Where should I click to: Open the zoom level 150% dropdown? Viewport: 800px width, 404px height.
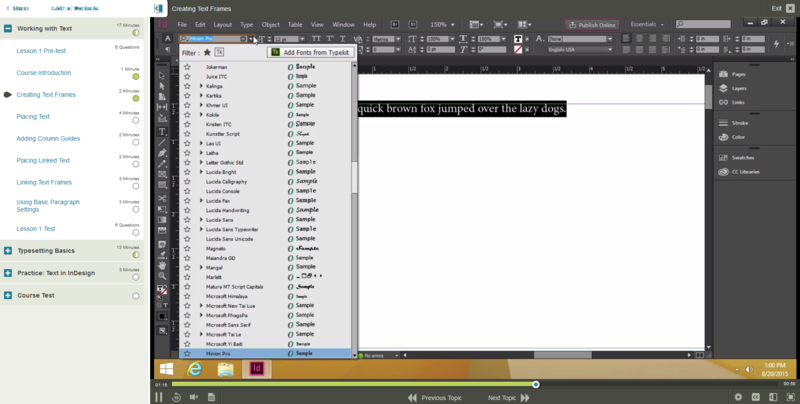442,24
